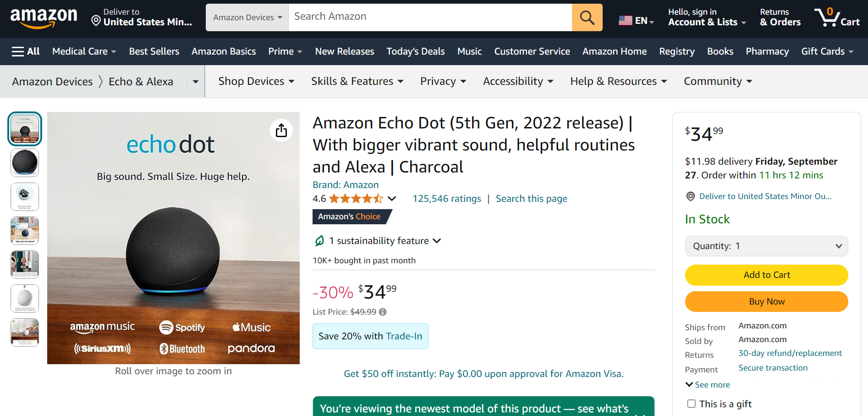Open the Shop Devices menu
Image resolution: width=868 pixels, height=416 pixels.
click(x=256, y=81)
